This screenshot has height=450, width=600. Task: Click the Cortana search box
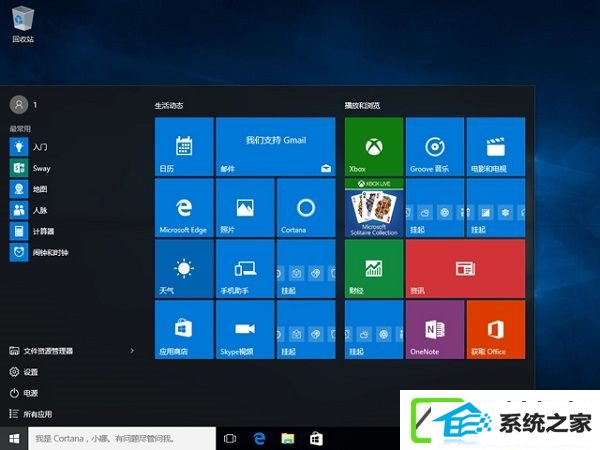pos(122,439)
